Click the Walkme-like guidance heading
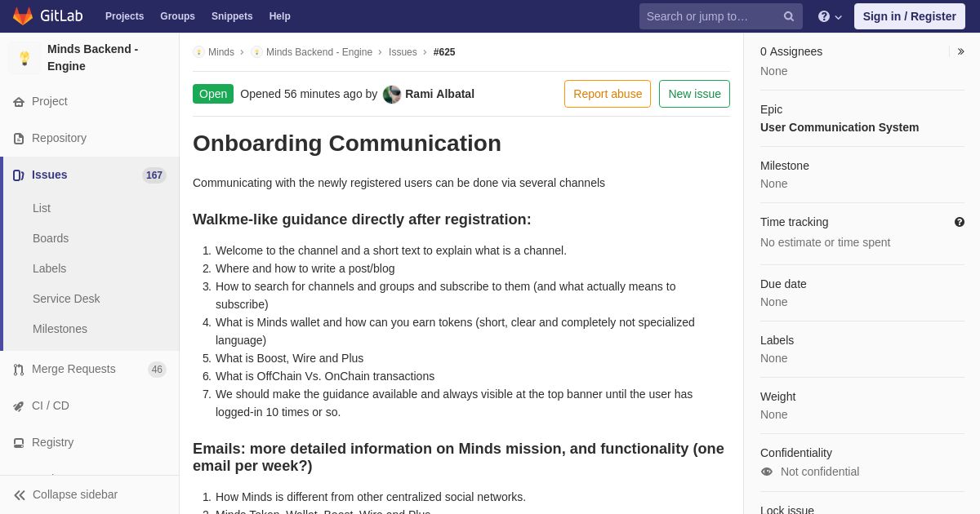Screen dimensions: 980x514 [x=362, y=219]
